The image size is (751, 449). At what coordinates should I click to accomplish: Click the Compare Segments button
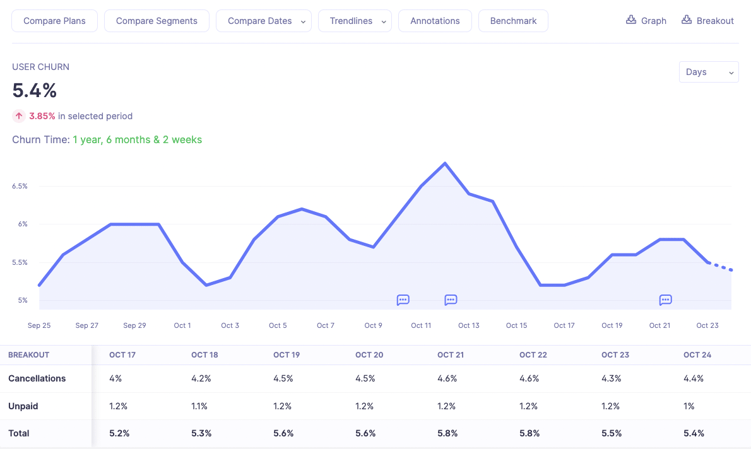pyautogui.click(x=157, y=21)
